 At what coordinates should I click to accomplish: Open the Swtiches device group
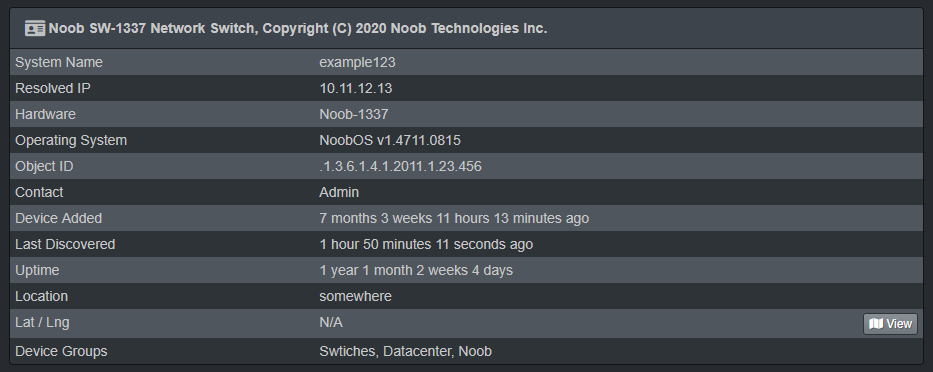[347, 351]
